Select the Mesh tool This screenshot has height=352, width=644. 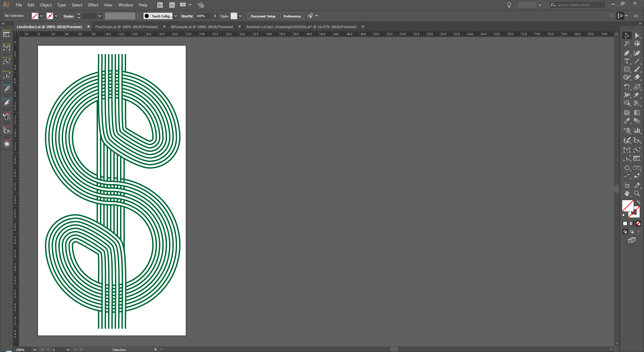(x=627, y=113)
